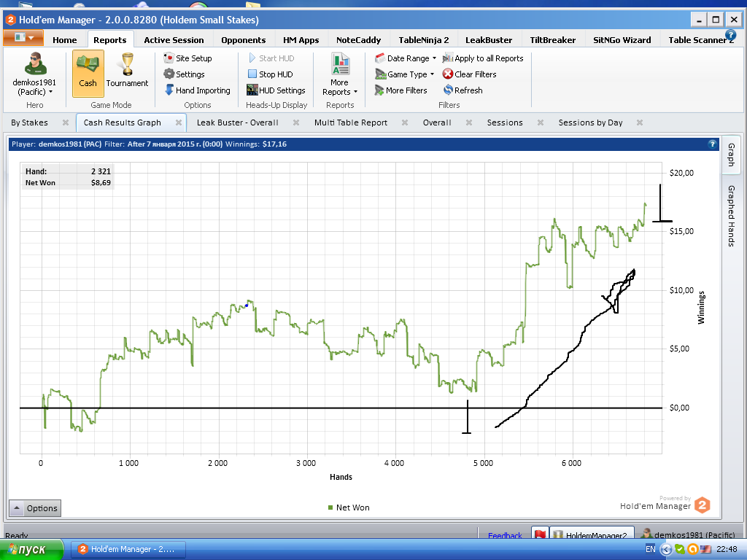Close the Multi Table Report tab
Viewport: 747px width, 560px height.
404,122
